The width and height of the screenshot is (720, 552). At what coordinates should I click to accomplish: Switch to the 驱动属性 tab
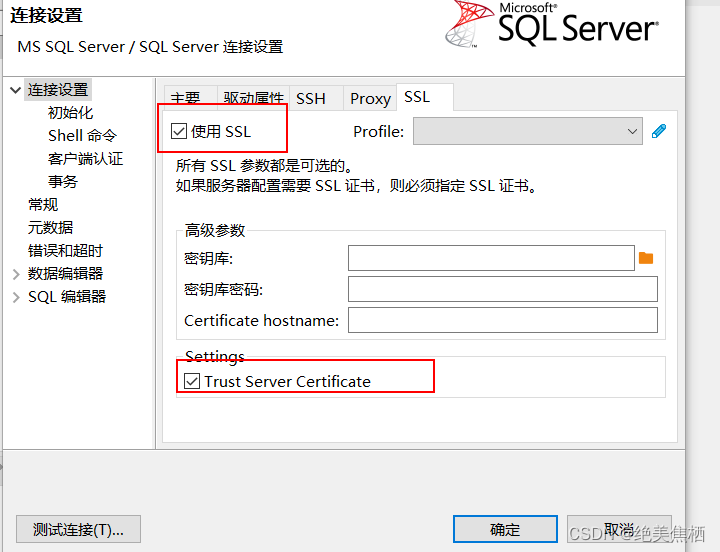tap(254, 98)
